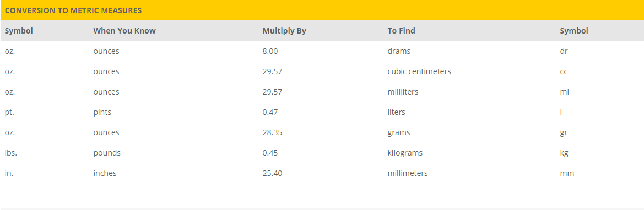Screen dimensions: 644x210
Task: Select the "grams" cell
Action: point(399,133)
